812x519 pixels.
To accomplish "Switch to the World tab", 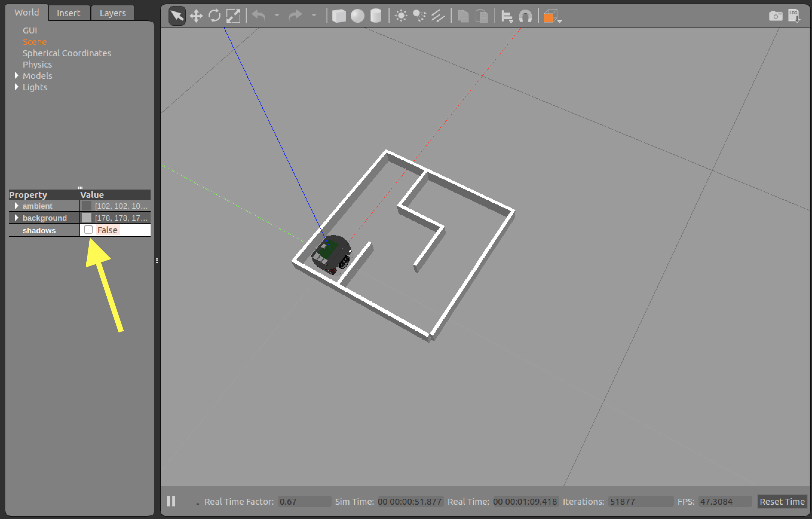I will tap(27, 13).
